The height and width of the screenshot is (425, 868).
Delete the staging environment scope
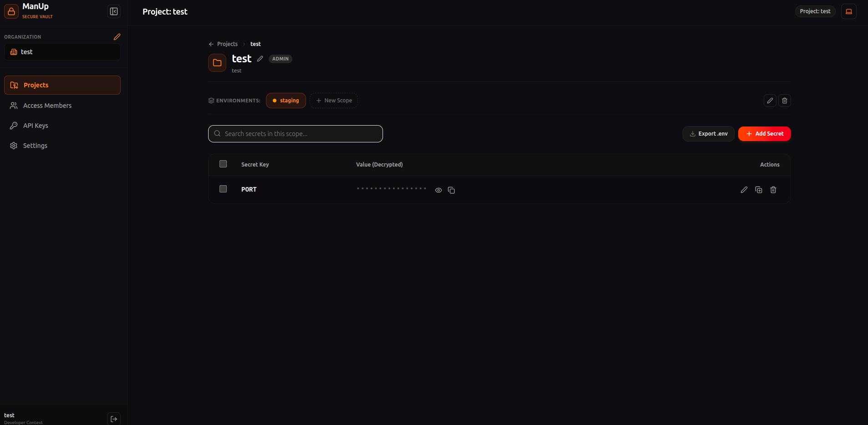[785, 101]
